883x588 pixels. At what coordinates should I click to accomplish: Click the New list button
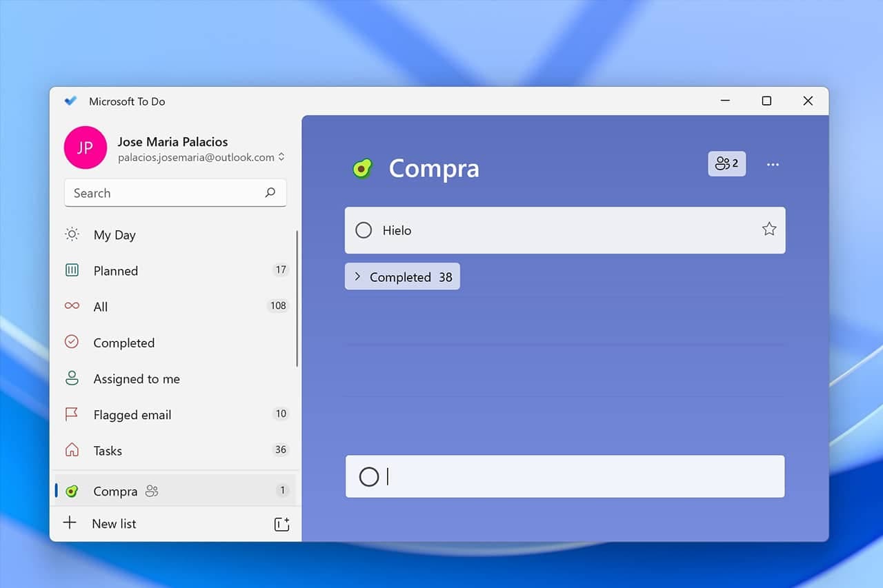pyautogui.click(x=114, y=523)
